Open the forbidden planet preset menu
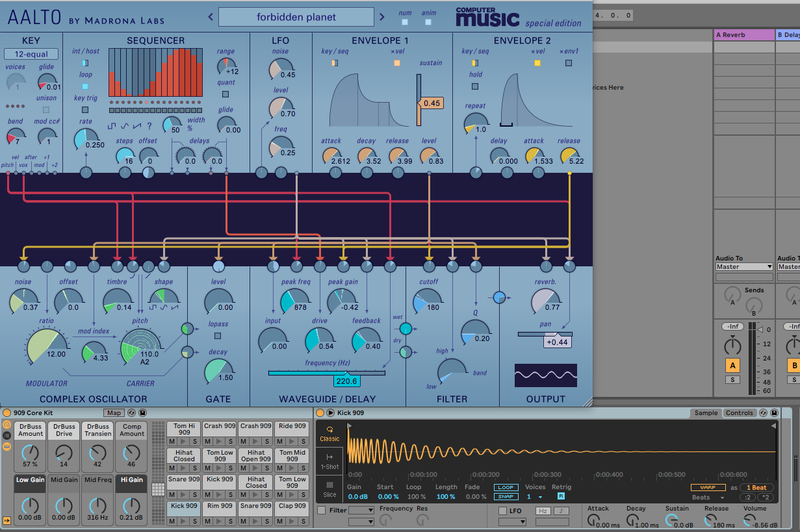800x532 pixels. point(296,17)
